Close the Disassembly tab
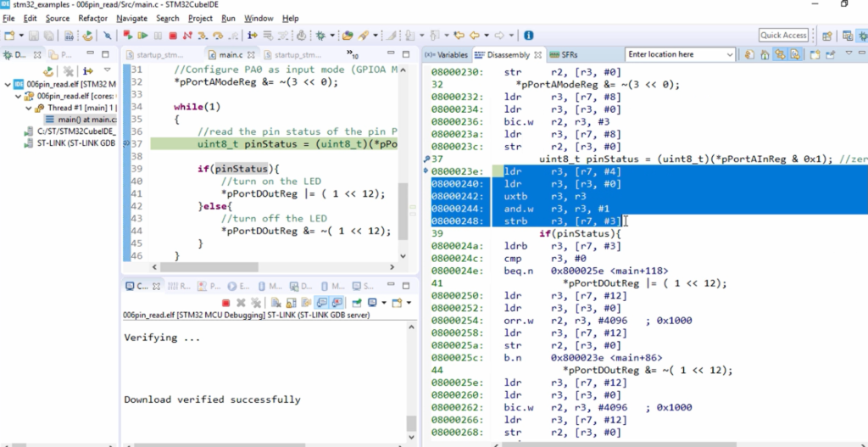This screenshot has width=868, height=447. click(x=537, y=55)
